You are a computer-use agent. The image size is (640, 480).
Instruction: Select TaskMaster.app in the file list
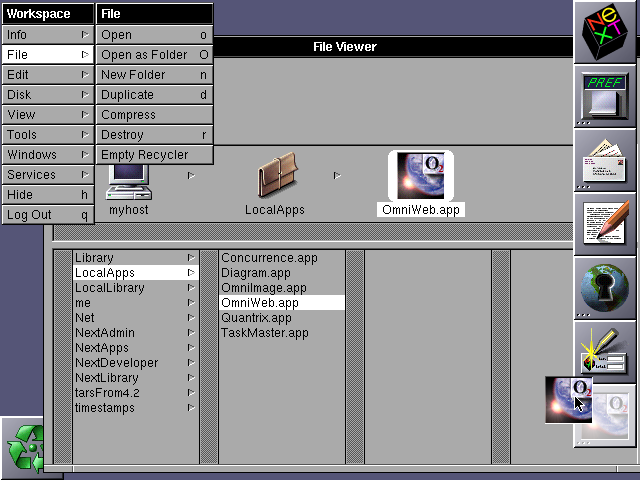click(x=282, y=333)
